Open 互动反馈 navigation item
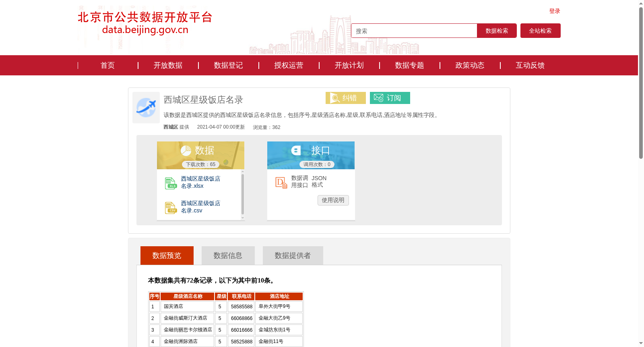The image size is (644, 347). point(530,65)
